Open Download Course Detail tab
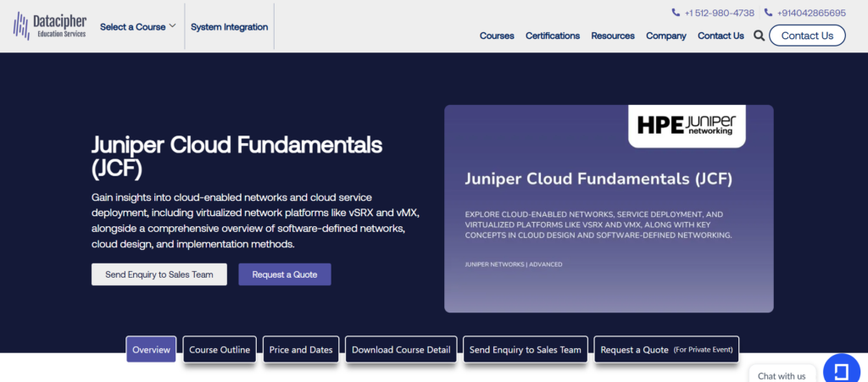Viewport: 868px width, 382px height. [x=401, y=349]
